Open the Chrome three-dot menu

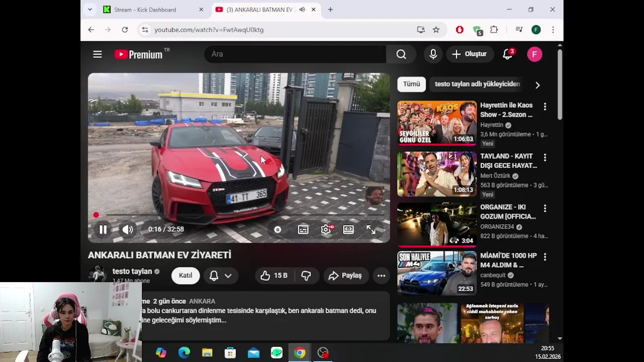pos(553,30)
